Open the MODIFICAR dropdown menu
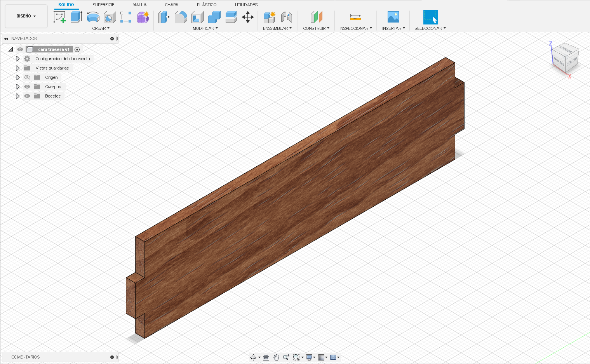The image size is (590, 364). [205, 28]
